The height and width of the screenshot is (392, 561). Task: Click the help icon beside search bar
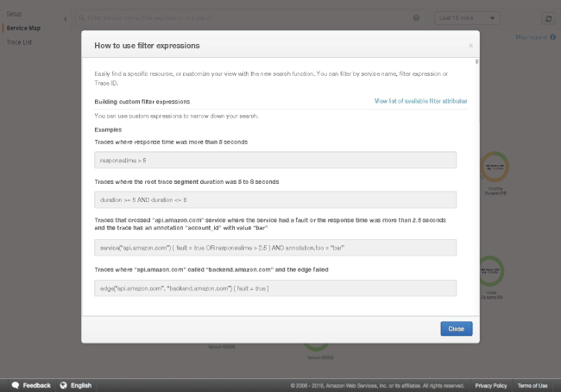417,17
